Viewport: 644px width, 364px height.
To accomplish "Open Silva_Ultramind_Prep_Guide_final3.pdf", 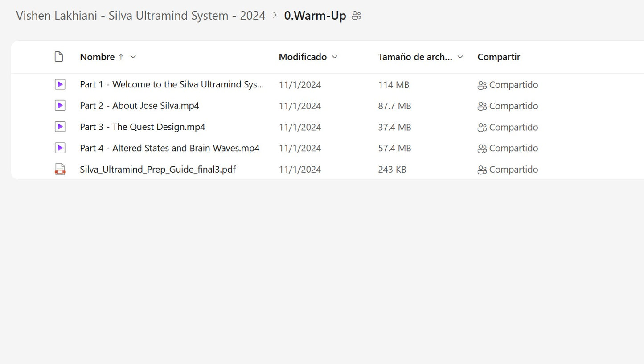I will (x=158, y=170).
